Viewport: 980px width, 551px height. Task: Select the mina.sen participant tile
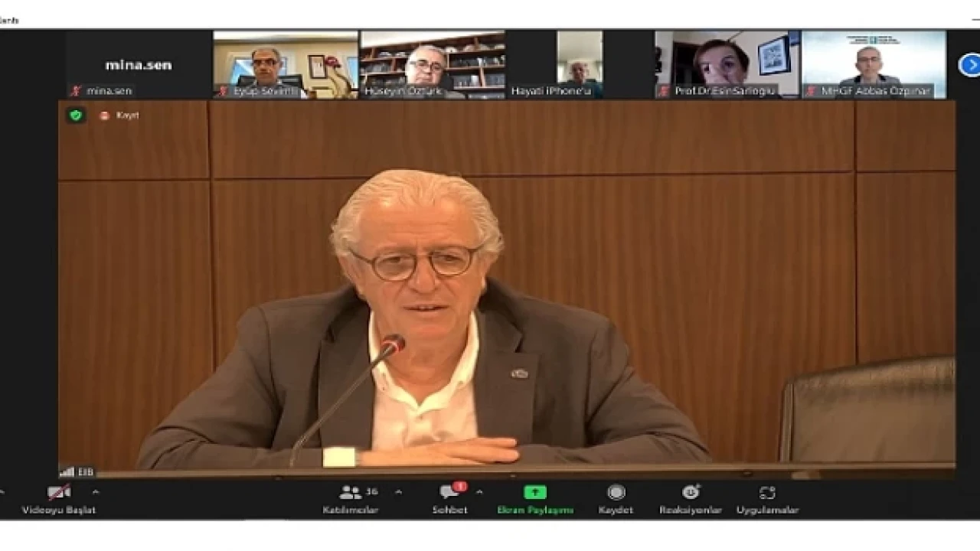pos(139,65)
